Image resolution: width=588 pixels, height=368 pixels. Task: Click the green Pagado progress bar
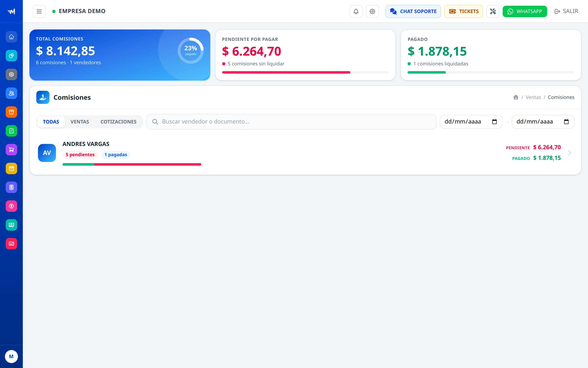[427, 72]
